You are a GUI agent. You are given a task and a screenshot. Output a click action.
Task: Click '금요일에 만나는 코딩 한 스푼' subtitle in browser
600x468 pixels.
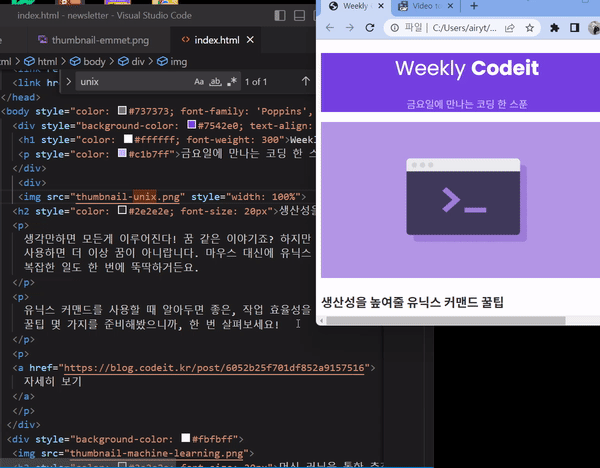pyautogui.click(x=466, y=104)
